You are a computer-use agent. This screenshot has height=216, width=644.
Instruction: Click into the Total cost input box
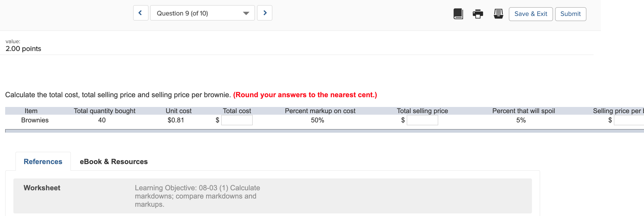pos(237,120)
